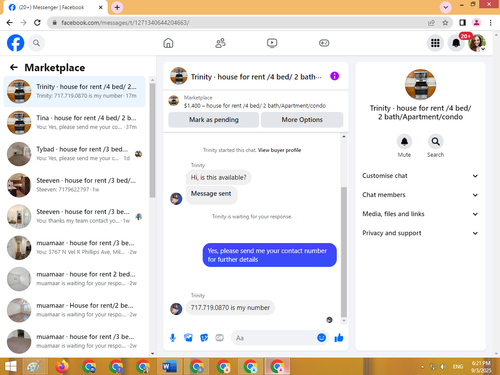Expand the Chat members section
The height and width of the screenshot is (375, 500).
pos(420,195)
